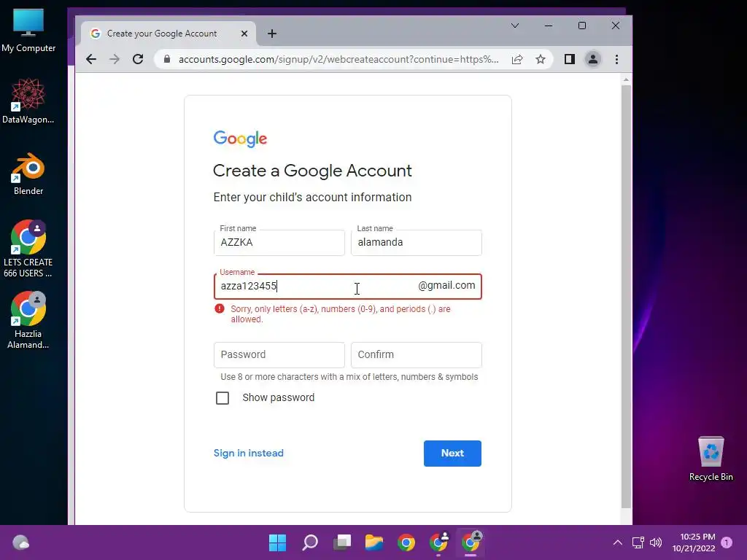Bookmark this page with the star icon
This screenshot has height=560, width=747.
[x=541, y=59]
